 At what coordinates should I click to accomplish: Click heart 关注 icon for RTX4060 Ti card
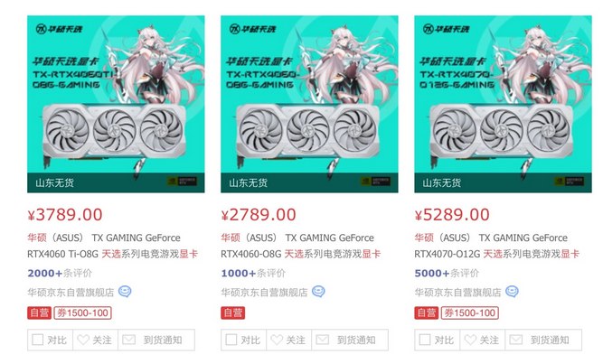click(x=83, y=340)
